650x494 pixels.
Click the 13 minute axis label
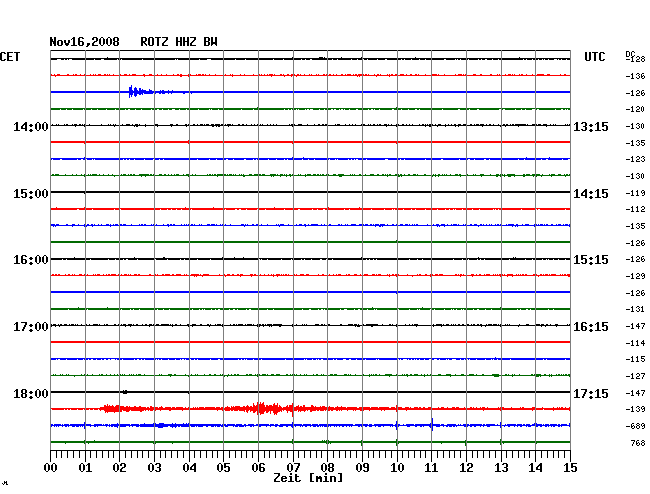(x=501, y=468)
